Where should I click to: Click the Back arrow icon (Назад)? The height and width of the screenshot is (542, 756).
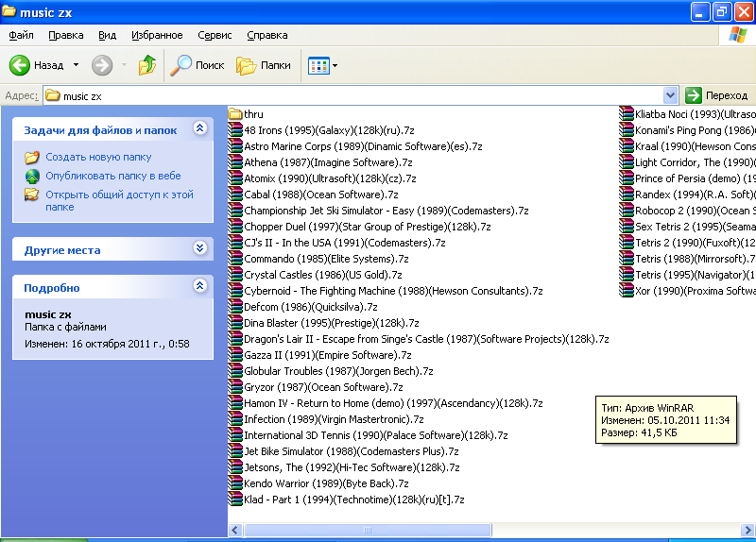20,65
